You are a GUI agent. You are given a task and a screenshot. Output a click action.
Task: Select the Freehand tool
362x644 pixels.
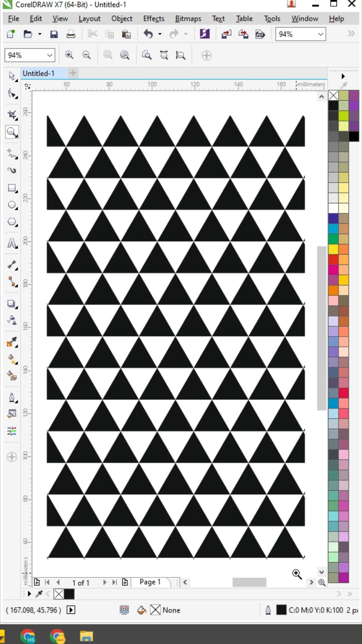click(x=12, y=154)
